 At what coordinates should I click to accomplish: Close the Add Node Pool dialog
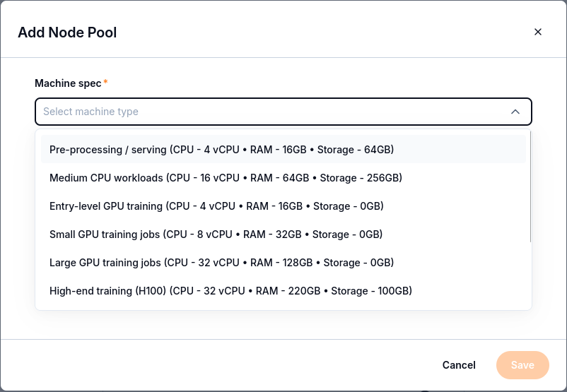coord(538,32)
